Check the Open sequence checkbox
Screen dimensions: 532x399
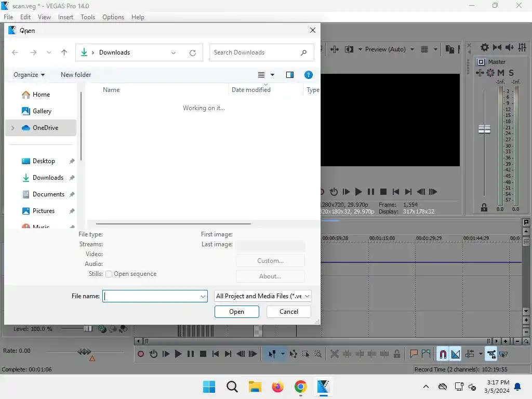pos(109,274)
